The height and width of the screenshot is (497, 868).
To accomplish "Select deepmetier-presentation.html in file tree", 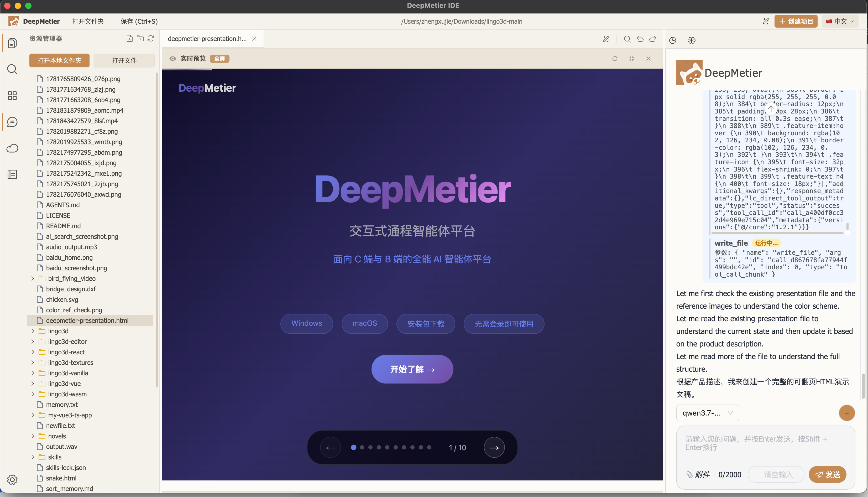I will 90,320.
